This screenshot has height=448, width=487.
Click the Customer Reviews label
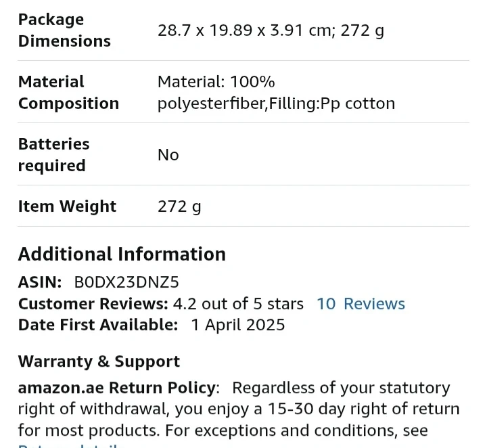[x=93, y=304]
